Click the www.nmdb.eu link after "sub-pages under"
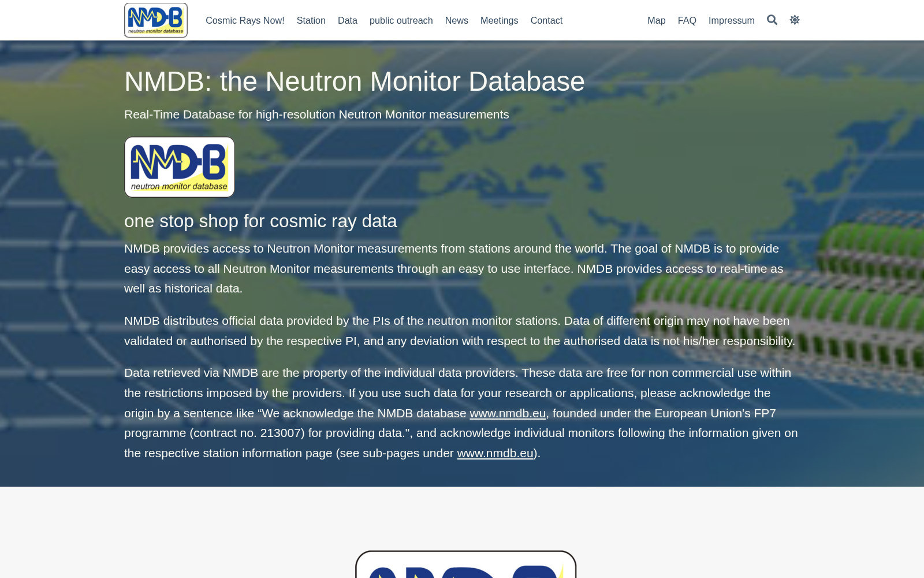The height and width of the screenshot is (578, 924). coord(495,453)
